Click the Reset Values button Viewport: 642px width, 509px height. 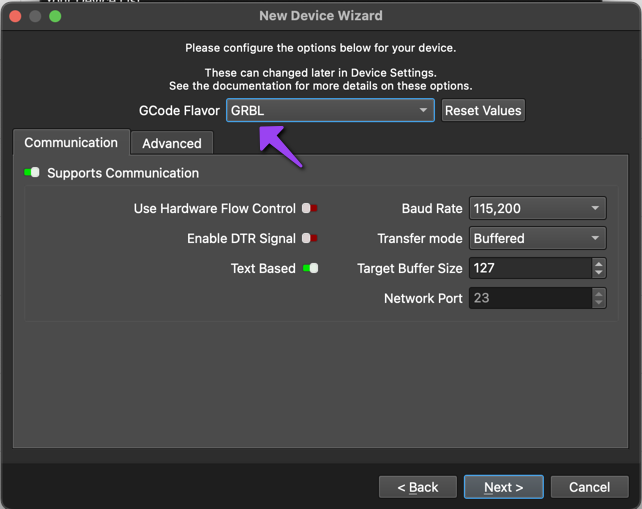(x=483, y=110)
